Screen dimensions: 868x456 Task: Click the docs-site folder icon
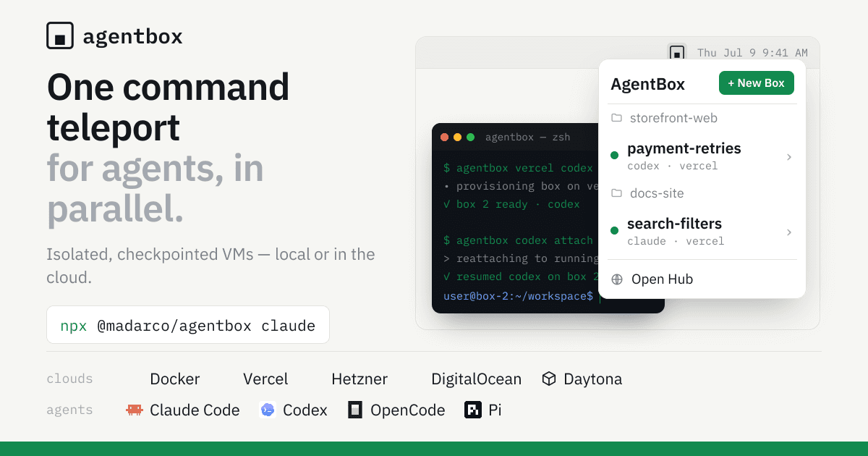point(616,193)
